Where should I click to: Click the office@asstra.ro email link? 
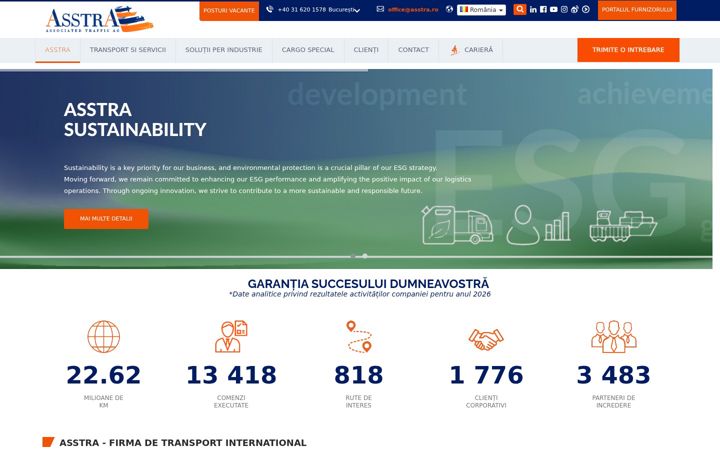click(413, 10)
